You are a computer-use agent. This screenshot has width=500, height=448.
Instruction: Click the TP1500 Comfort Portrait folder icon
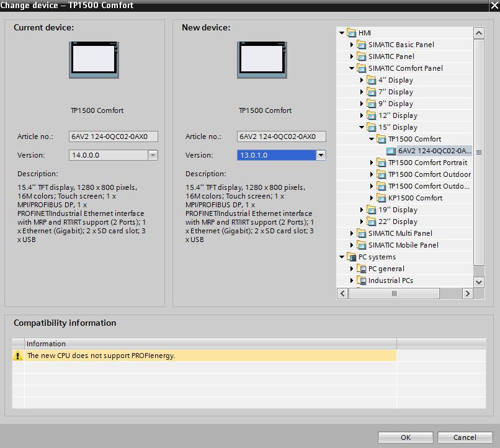coord(381,163)
